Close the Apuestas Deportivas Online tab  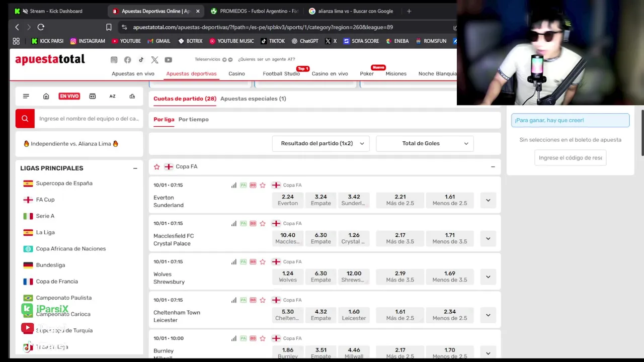(x=198, y=11)
